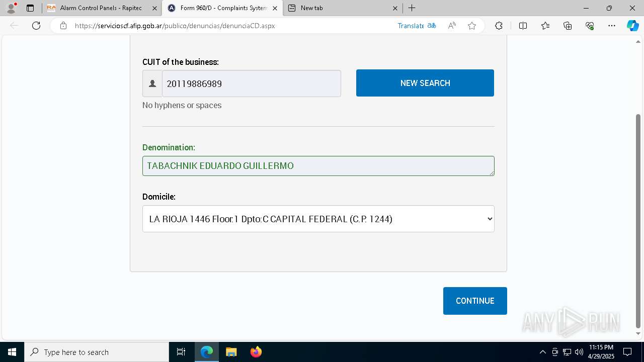Open Task View on the taskbar
644x362 pixels.
181,352
